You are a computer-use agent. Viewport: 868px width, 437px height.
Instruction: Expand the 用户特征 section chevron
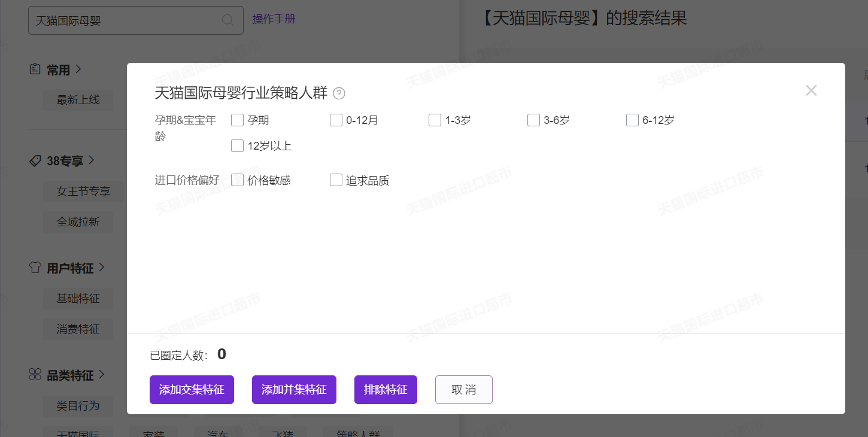tap(101, 268)
